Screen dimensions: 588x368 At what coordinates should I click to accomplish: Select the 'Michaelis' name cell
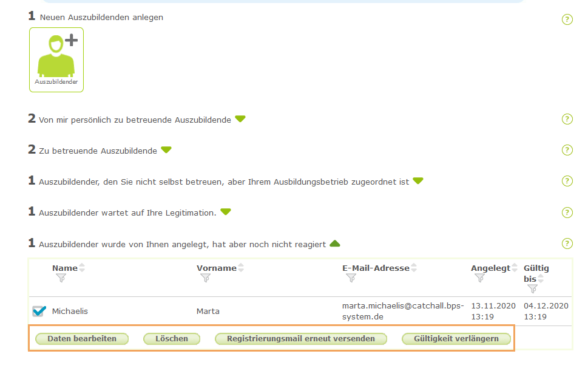tap(70, 311)
